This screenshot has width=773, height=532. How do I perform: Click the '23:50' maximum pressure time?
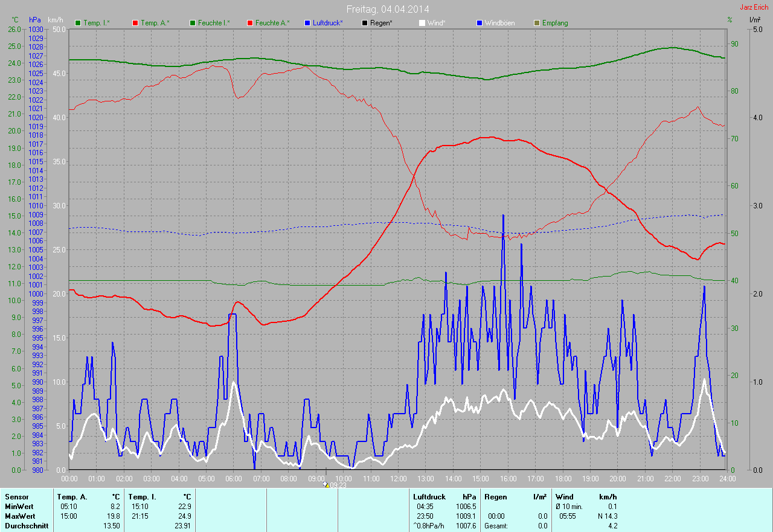tap(426, 516)
